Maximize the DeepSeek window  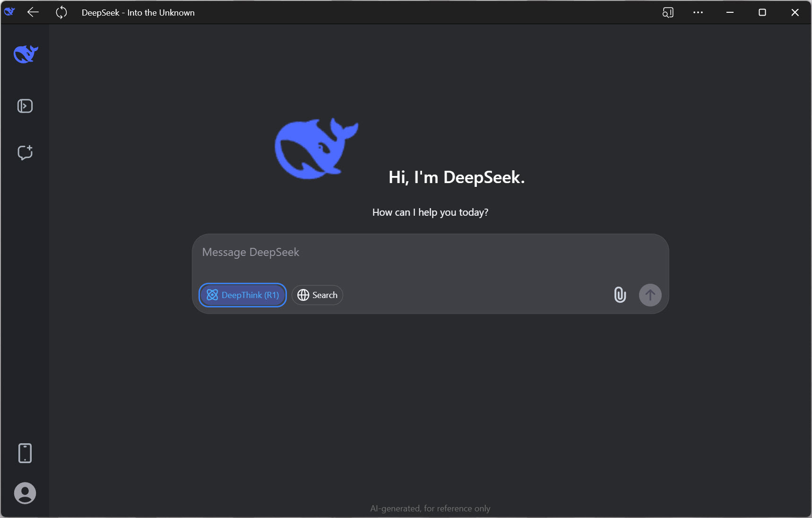tap(762, 12)
